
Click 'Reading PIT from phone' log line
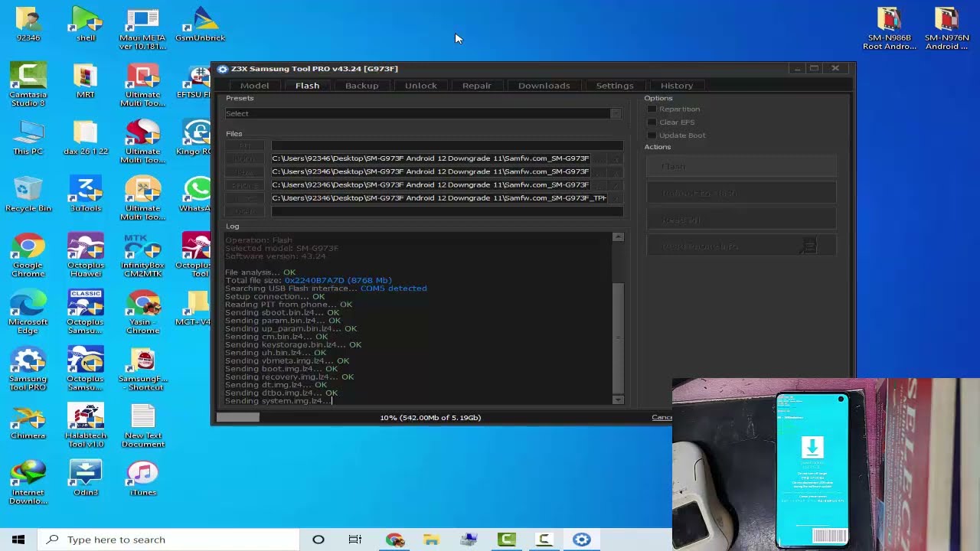(289, 305)
